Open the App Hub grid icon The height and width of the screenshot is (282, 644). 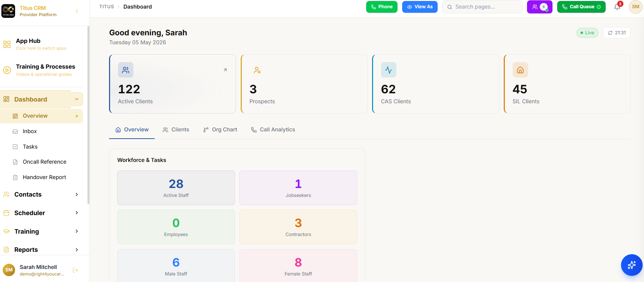point(7,44)
